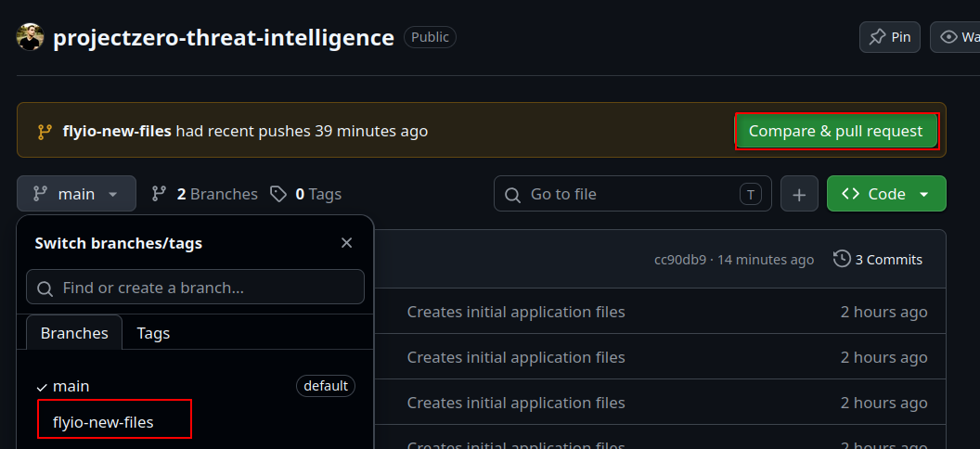980x449 pixels.
Task: Switch to the Tags tab
Action: (153, 333)
